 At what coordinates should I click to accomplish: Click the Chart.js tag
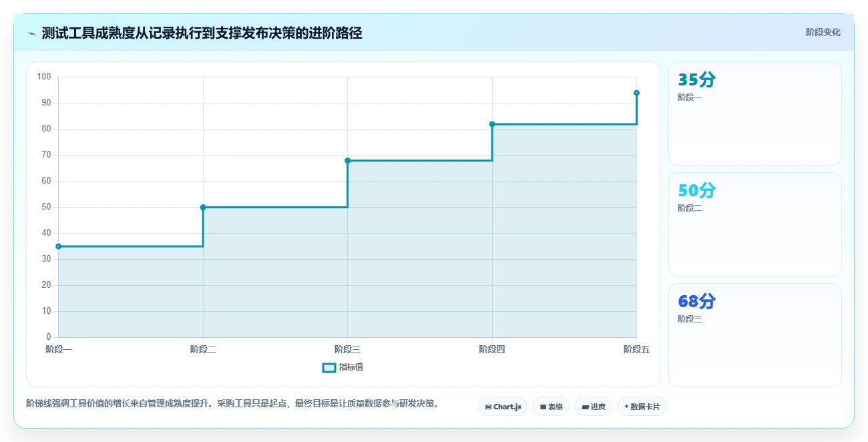pos(503,407)
